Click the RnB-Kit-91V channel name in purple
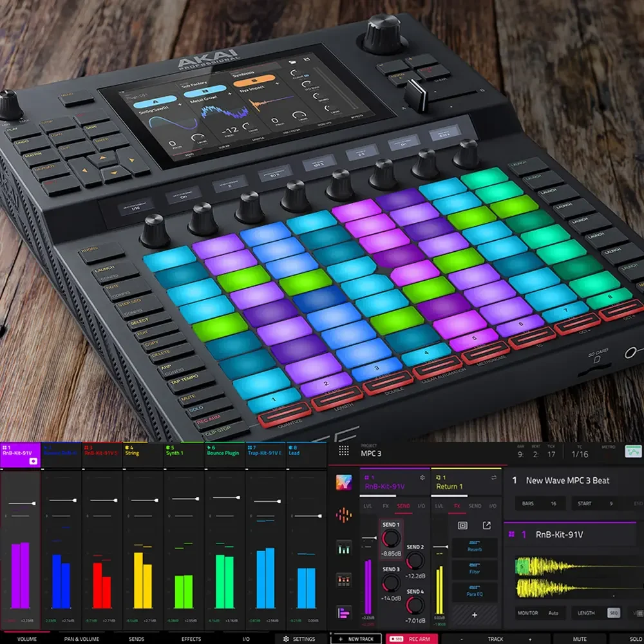This screenshot has height=644, width=644. (x=384, y=487)
